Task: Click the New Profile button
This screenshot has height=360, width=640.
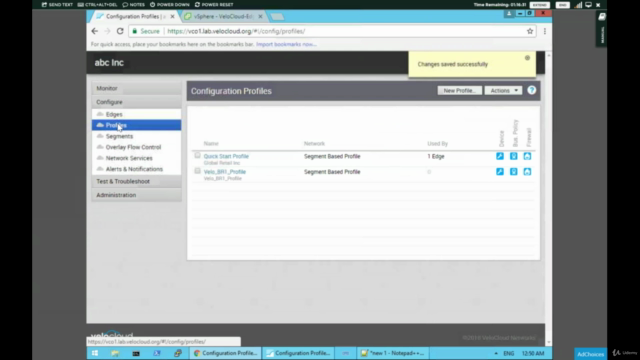Action: coord(460,91)
